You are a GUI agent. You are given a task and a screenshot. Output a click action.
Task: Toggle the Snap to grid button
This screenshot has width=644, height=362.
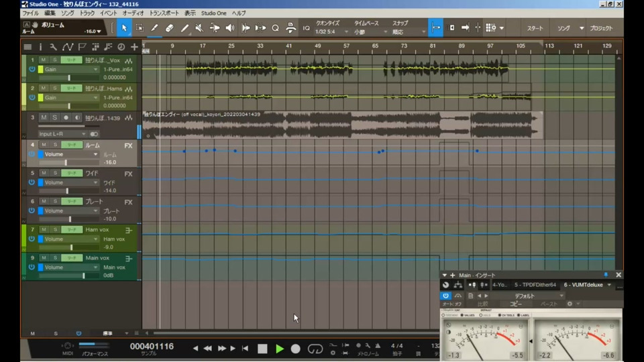(436, 28)
